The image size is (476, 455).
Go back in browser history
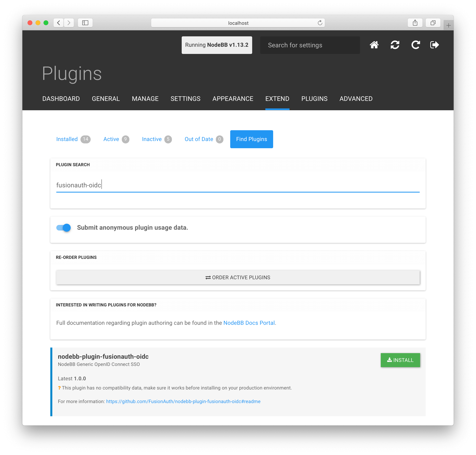[x=59, y=23]
